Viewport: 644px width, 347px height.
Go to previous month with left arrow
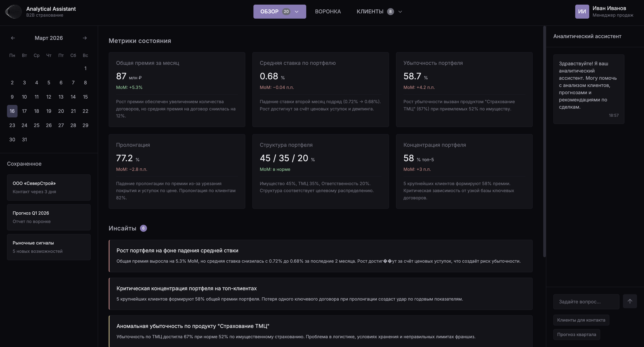click(13, 38)
